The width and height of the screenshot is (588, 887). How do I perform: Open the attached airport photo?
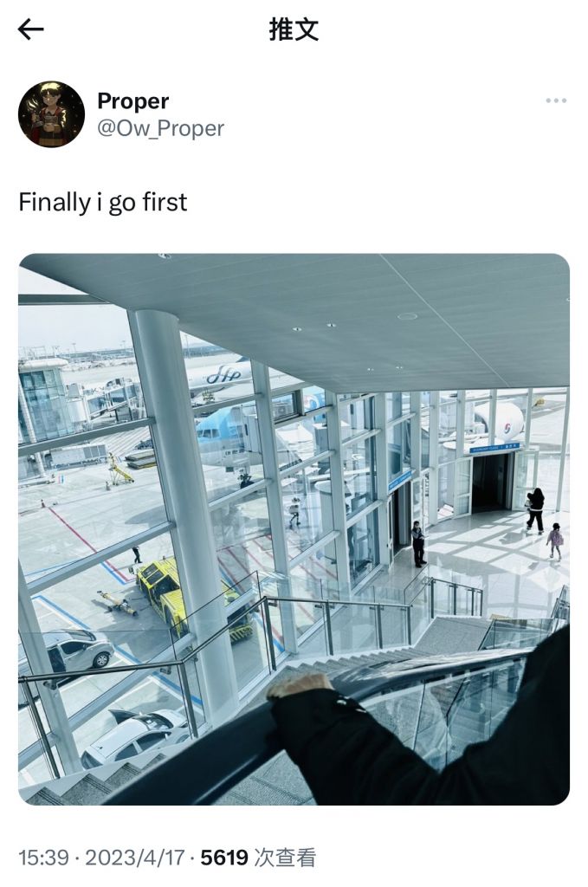pos(294,529)
